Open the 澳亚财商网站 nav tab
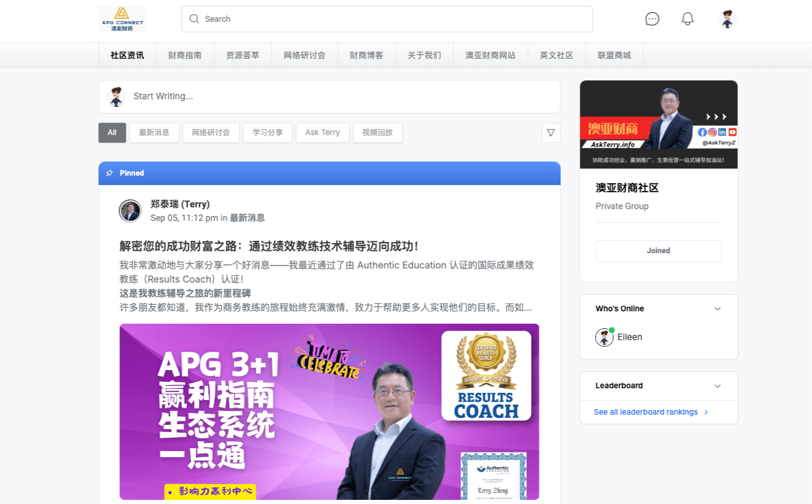Screen dimensions: 812x504 pyautogui.click(x=490, y=55)
